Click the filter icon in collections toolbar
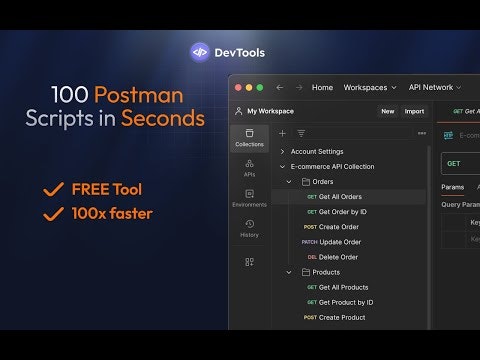Image resolution: width=480 pixels, height=360 pixels. (x=301, y=133)
